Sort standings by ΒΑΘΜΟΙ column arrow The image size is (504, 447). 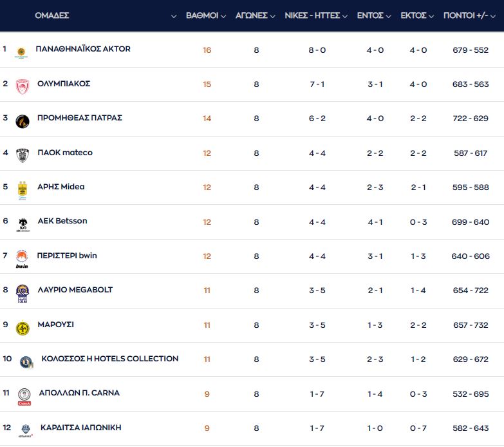point(223,16)
